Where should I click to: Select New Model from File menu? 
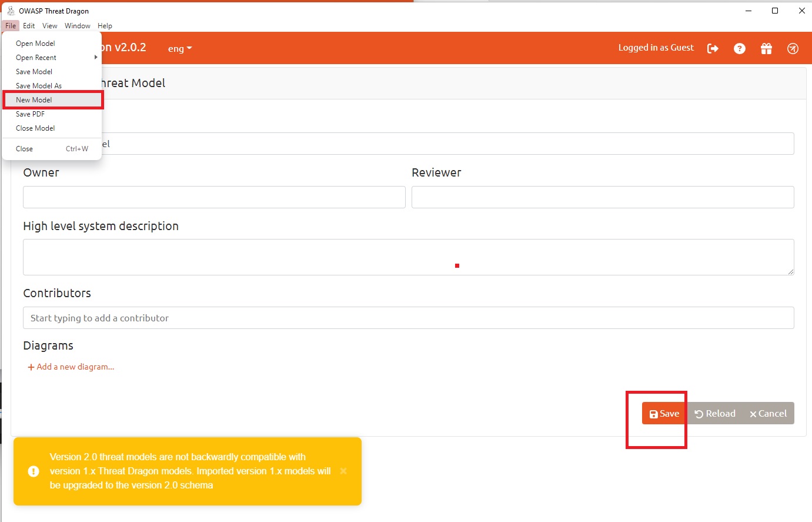click(x=34, y=100)
